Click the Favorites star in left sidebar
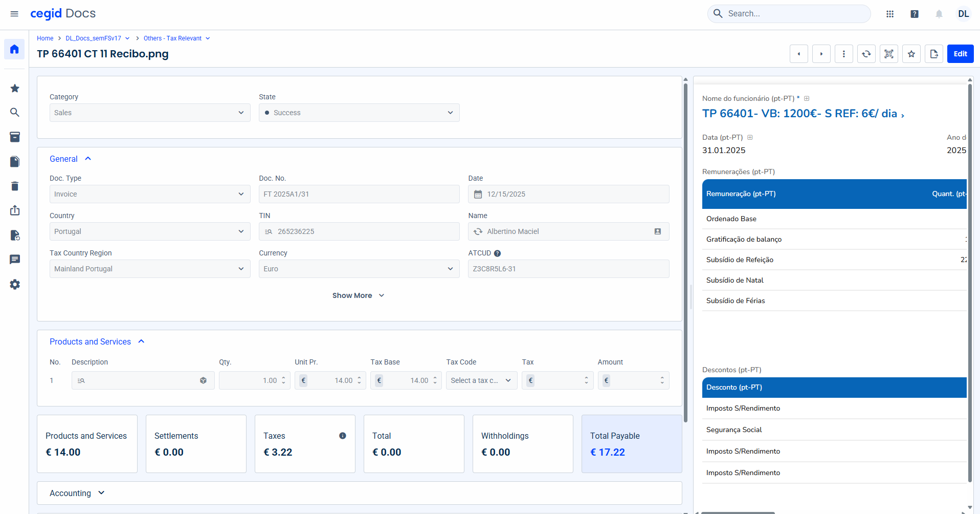 tap(15, 89)
